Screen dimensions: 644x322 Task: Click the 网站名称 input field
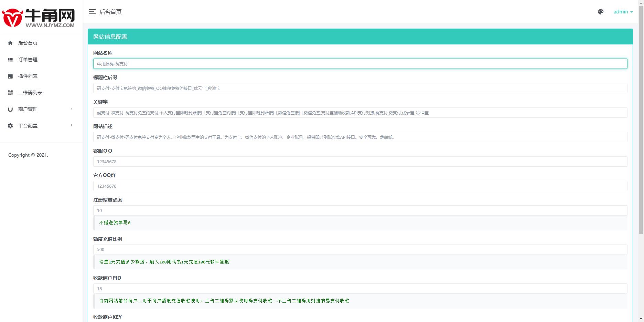tap(360, 64)
